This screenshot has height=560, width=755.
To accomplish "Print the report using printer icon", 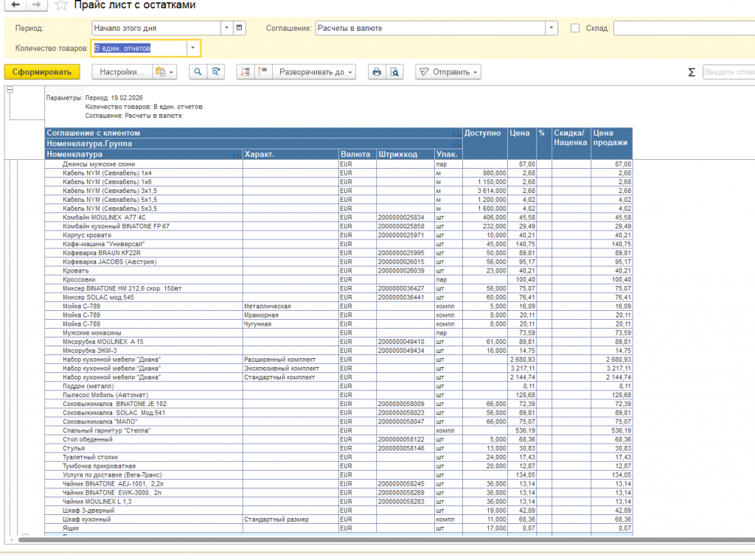I will 377,72.
